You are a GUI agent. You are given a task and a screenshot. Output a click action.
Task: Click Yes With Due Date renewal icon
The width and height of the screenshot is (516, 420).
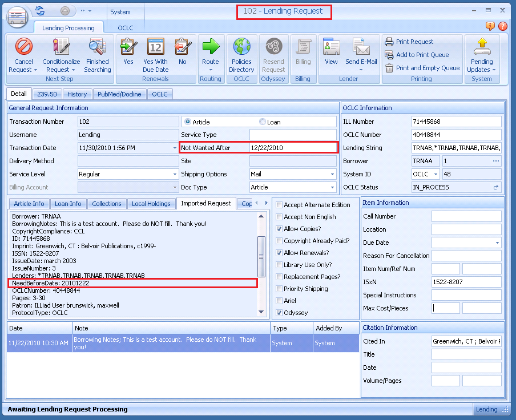[x=155, y=47]
